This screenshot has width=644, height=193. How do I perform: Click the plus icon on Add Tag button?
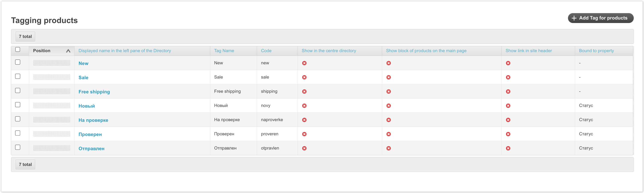pos(574,18)
